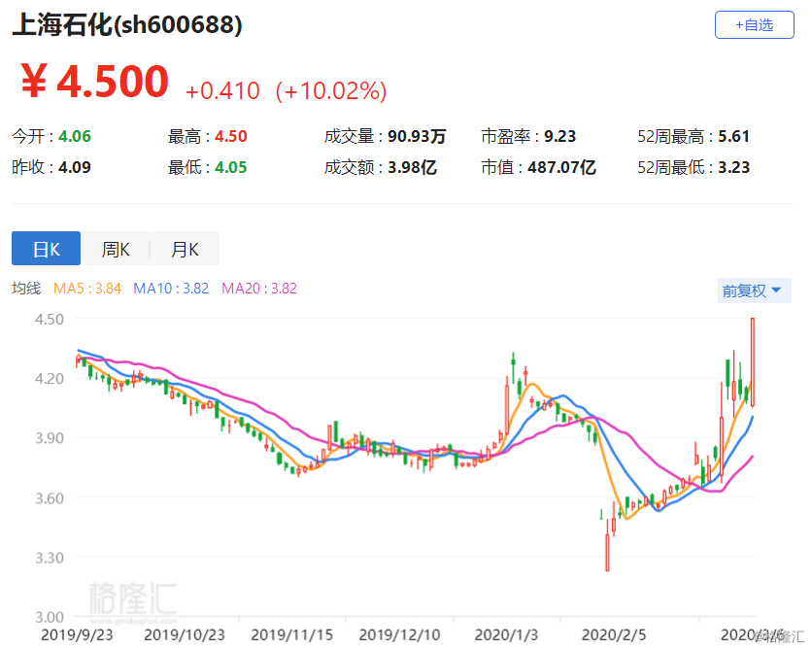Select the MA5 : 3.84 legend label
Screen dimensions: 812x650
87,289
